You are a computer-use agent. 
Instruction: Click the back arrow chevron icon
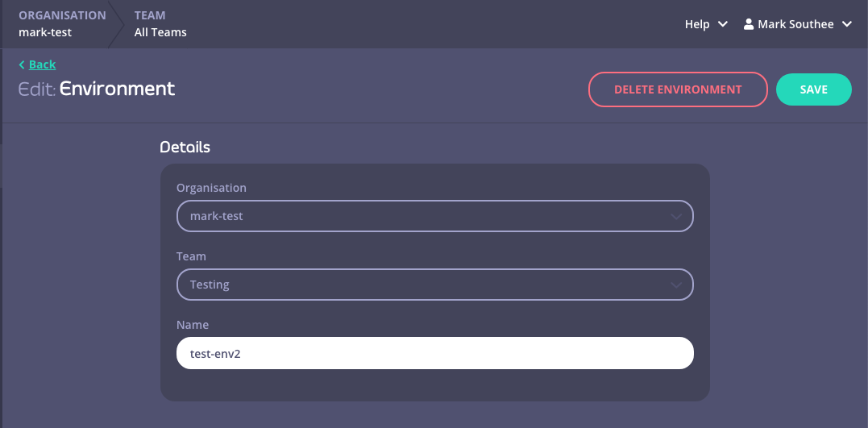pyautogui.click(x=22, y=64)
